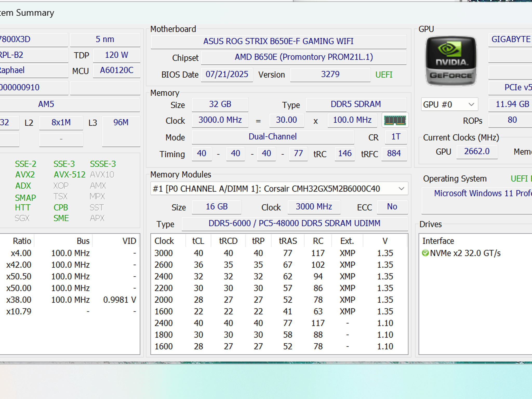Viewport: 532px width, 399px height.
Task: Click the AMD B650E chipset field
Action: [304, 57]
